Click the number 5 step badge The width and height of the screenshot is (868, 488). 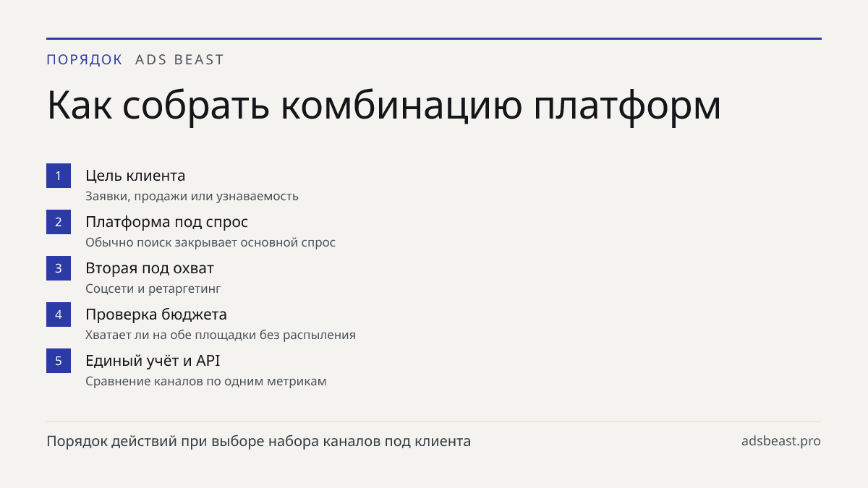(x=59, y=361)
